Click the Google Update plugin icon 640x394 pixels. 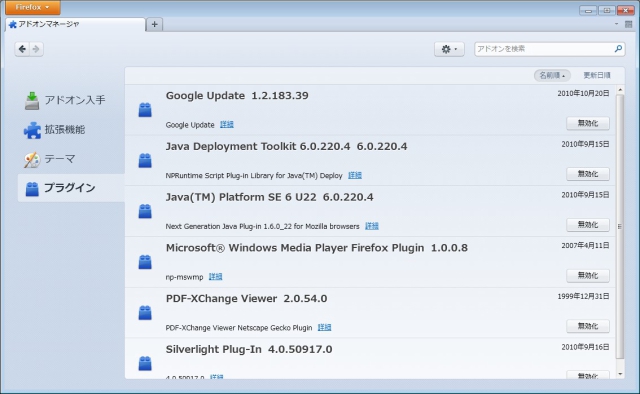pos(145,110)
